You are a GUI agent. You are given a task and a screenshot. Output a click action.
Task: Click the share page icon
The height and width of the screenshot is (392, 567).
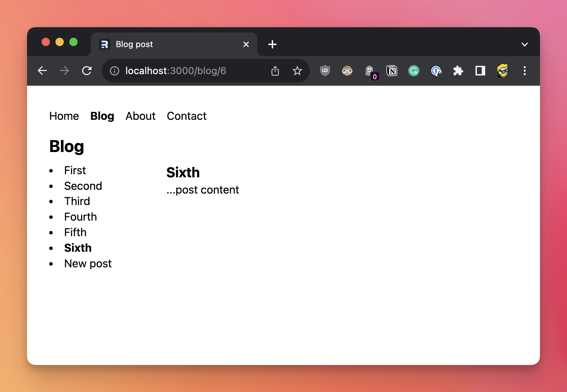(275, 71)
